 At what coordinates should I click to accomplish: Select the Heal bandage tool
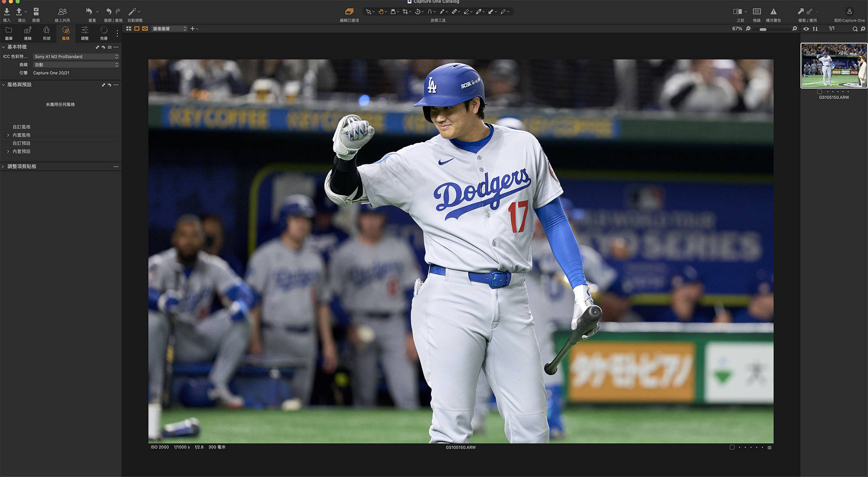coord(454,12)
